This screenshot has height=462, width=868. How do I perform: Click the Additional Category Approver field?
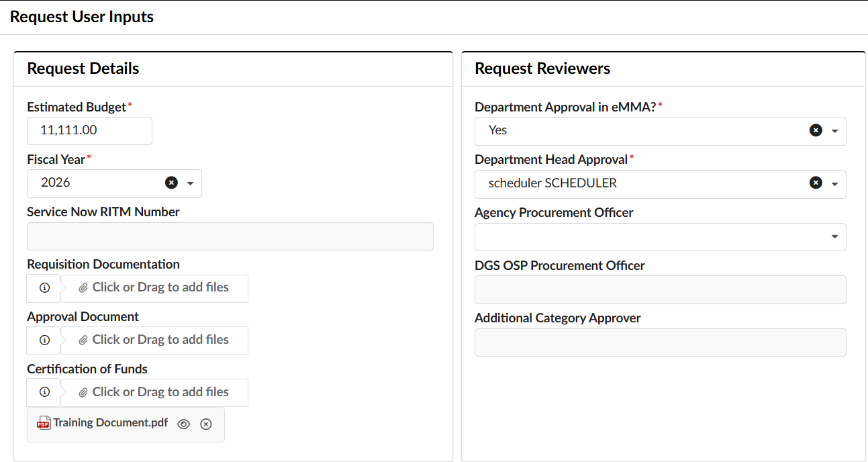tap(661, 342)
